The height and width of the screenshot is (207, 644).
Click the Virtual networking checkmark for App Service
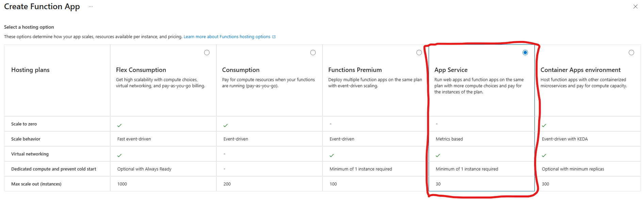[x=438, y=156]
